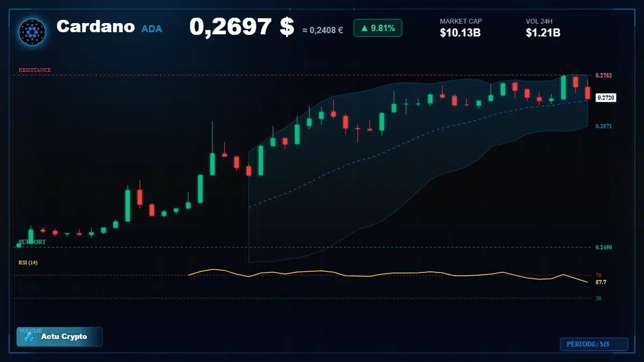
Task: Click the Actu Crypto logo icon
Action: [30, 337]
